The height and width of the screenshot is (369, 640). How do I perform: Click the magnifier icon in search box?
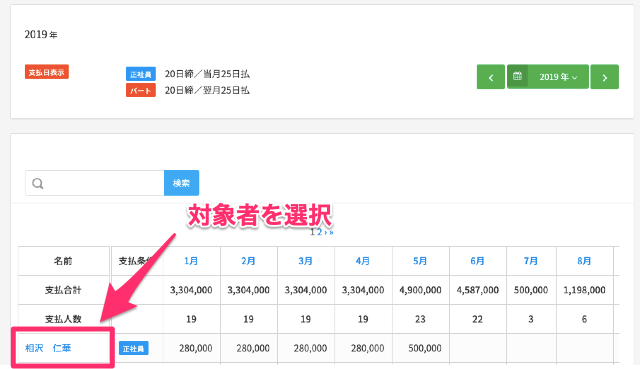tap(38, 183)
